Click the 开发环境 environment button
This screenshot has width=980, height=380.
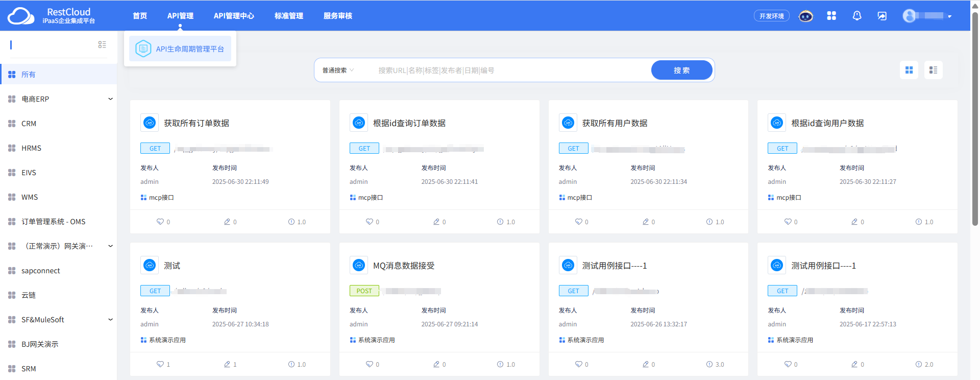pyautogui.click(x=771, y=16)
